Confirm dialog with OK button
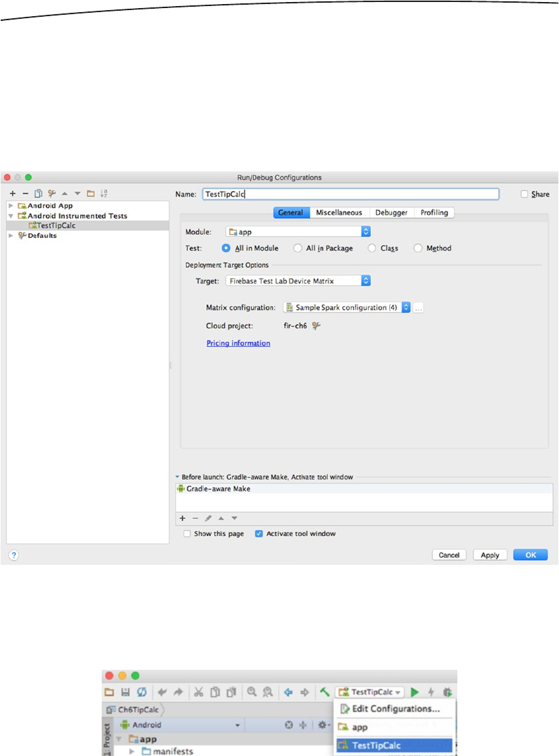This screenshot has width=559, height=756. pyautogui.click(x=531, y=555)
